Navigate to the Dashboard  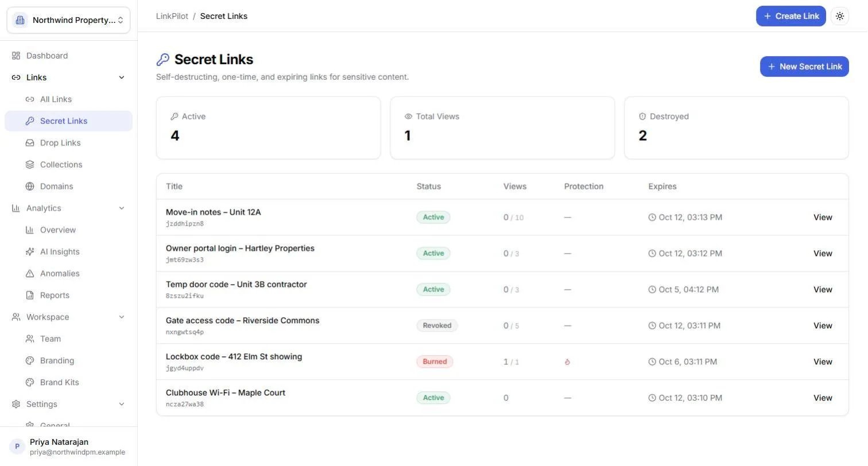pos(68,56)
